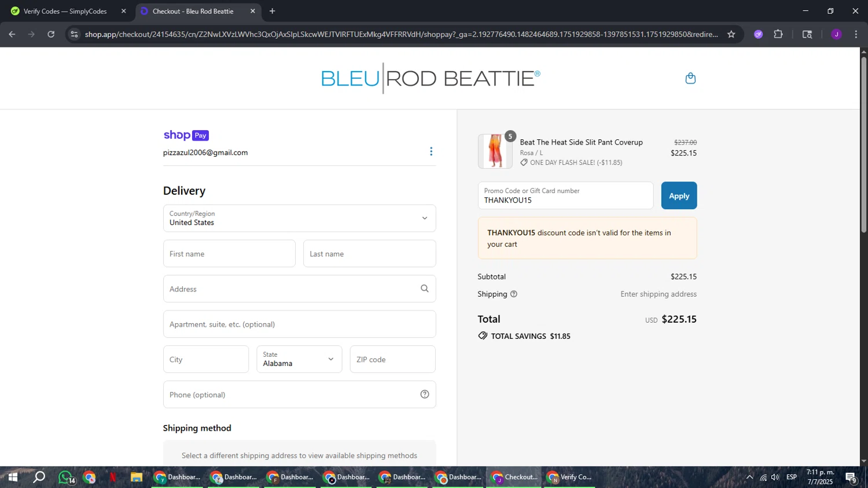The width and height of the screenshot is (868, 488).
Task: Click the purple extension icon in toolbar
Action: (x=759, y=34)
